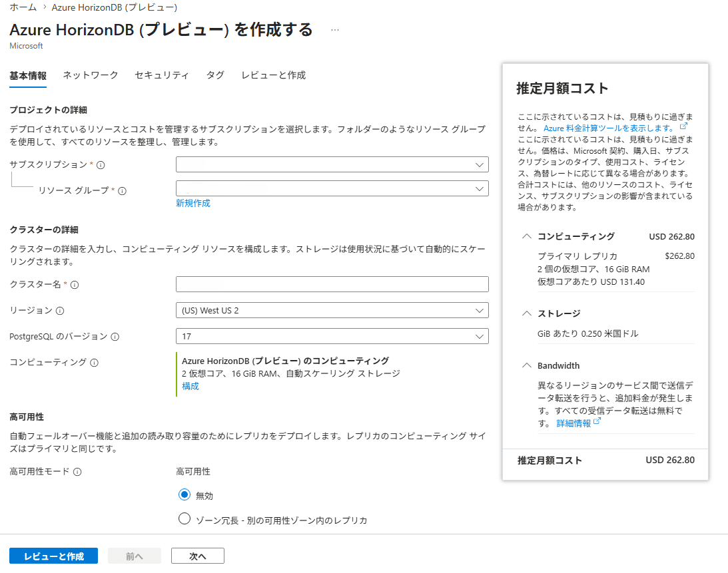The width and height of the screenshot is (728, 573).
Task: Select the ゾーン冗長 radio button
Action: (x=184, y=518)
